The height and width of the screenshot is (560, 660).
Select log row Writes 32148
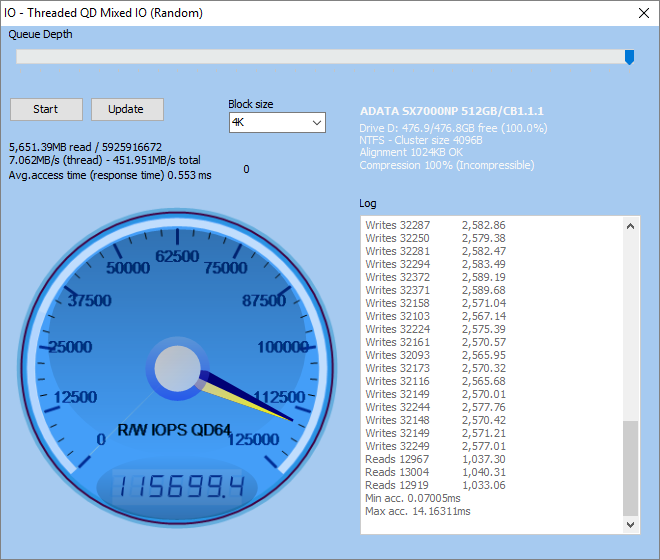point(435,420)
